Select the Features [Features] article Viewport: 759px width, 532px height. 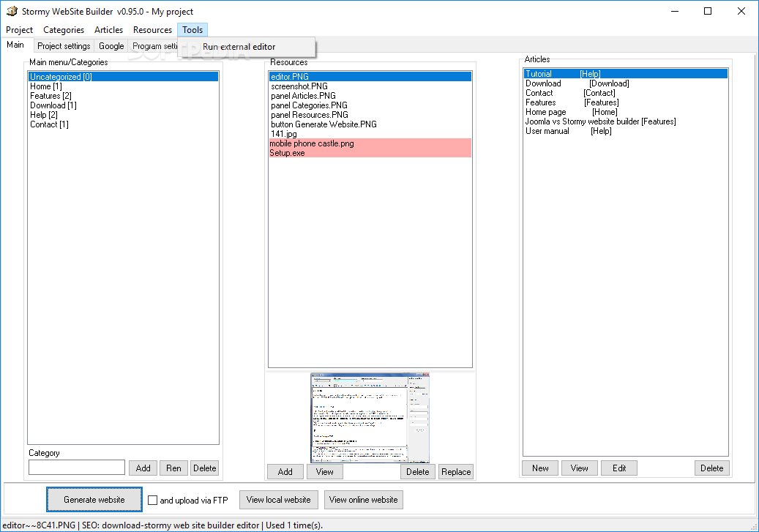(x=626, y=102)
